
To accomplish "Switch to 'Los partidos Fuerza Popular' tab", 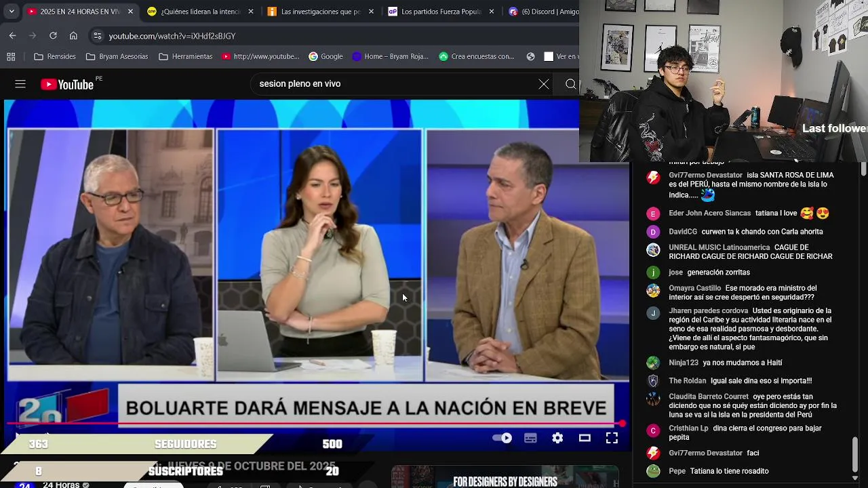I will [441, 12].
